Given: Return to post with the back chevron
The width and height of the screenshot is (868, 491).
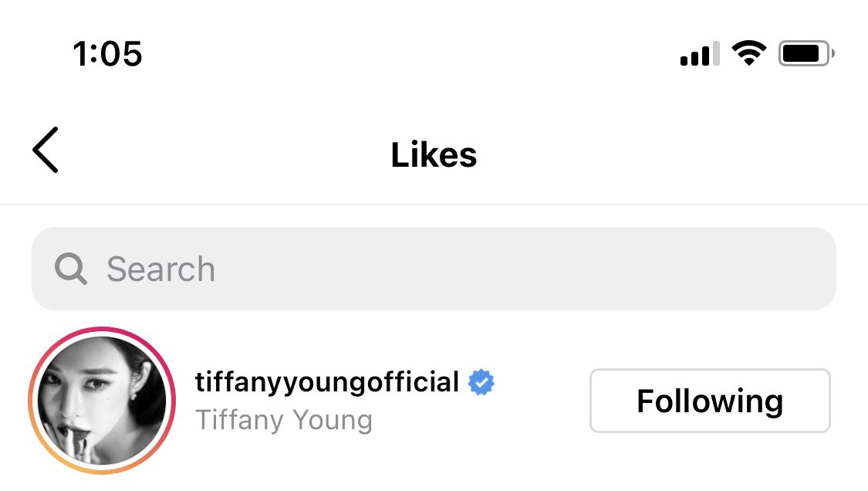Looking at the screenshot, I should pyautogui.click(x=46, y=150).
